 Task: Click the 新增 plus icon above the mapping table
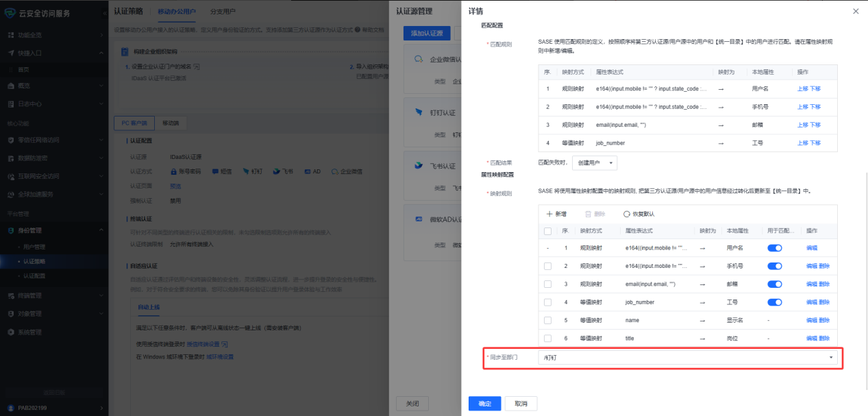[549, 214]
